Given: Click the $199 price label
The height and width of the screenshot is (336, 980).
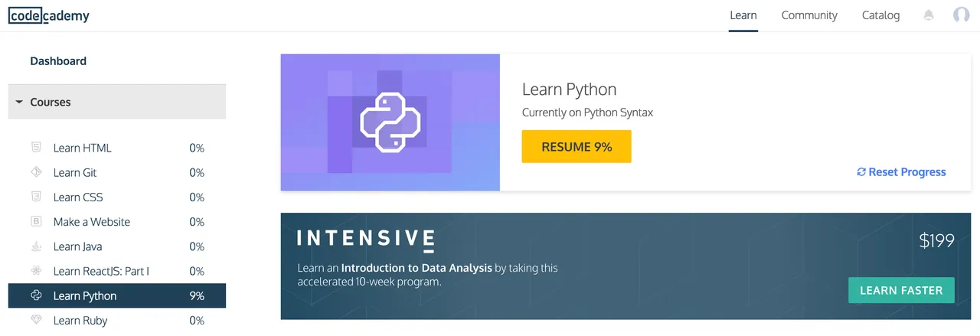Looking at the screenshot, I should click(936, 240).
